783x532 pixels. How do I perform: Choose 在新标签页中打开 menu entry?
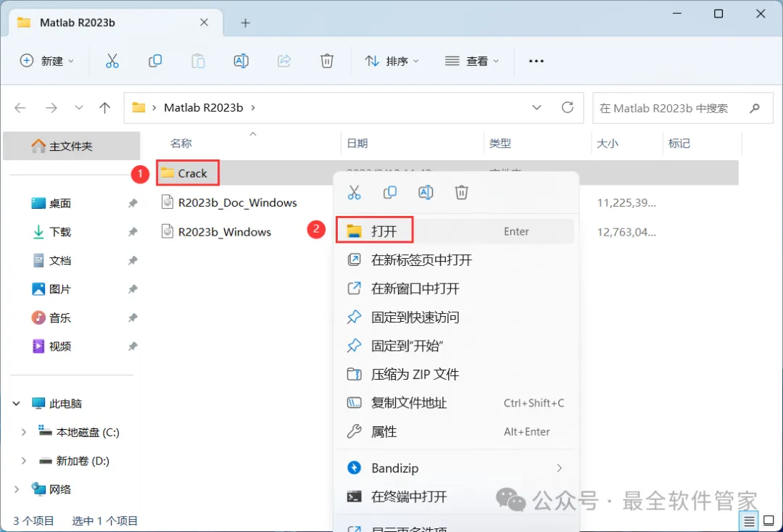pyautogui.click(x=455, y=260)
